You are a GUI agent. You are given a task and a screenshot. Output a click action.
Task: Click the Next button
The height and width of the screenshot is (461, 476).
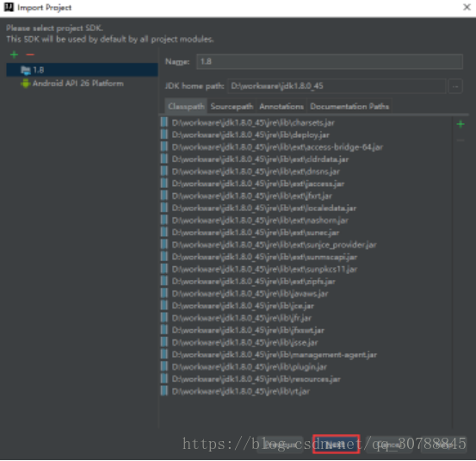[x=336, y=445]
